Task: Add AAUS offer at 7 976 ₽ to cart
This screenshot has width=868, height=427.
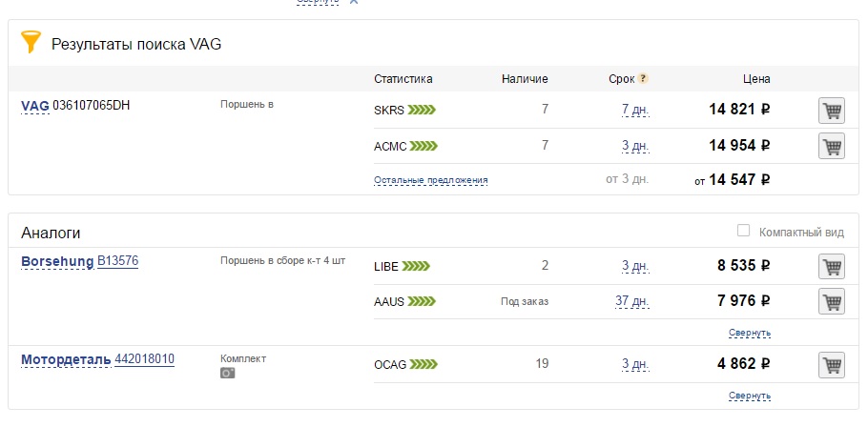Action: click(832, 301)
